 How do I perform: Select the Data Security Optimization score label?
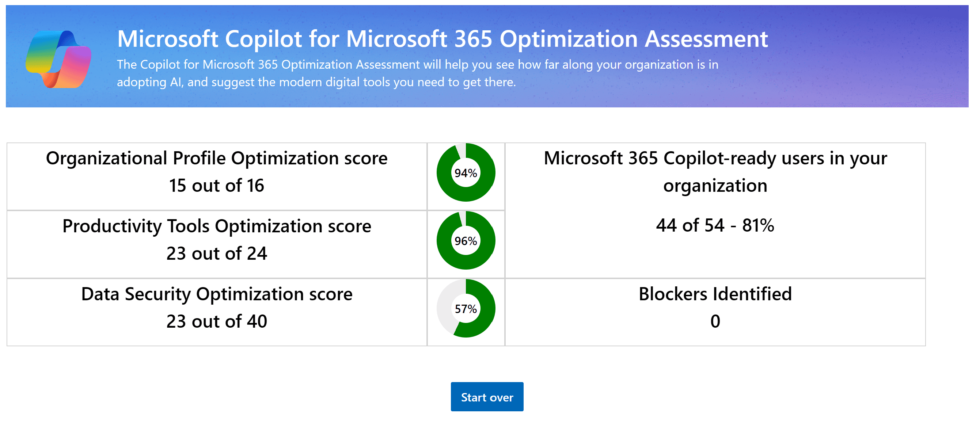pyautogui.click(x=216, y=294)
